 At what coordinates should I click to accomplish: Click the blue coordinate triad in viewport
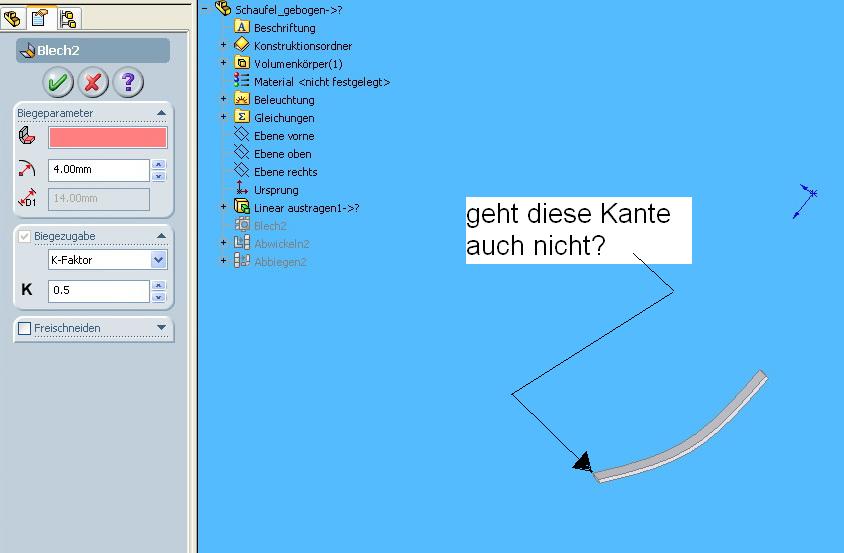pyautogui.click(x=805, y=201)
